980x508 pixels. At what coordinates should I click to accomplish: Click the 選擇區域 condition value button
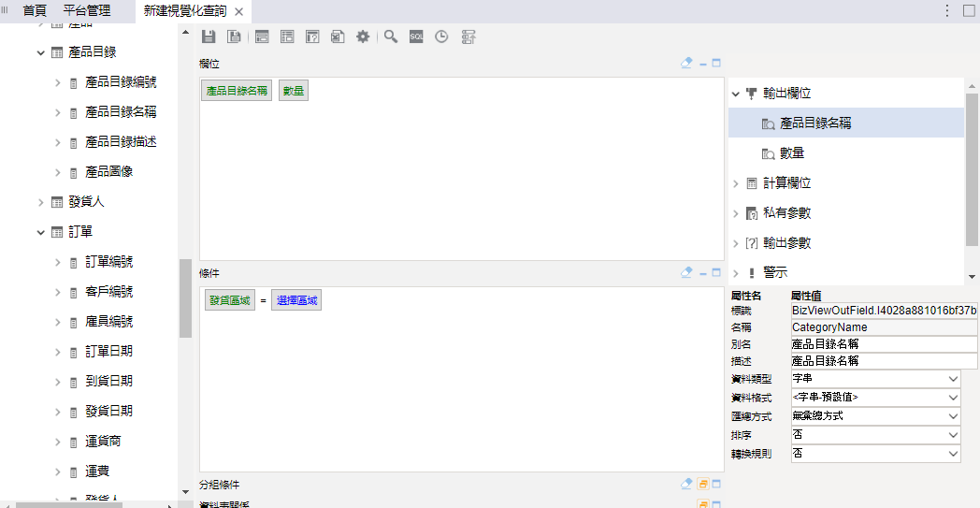click(x=296, y=300)
